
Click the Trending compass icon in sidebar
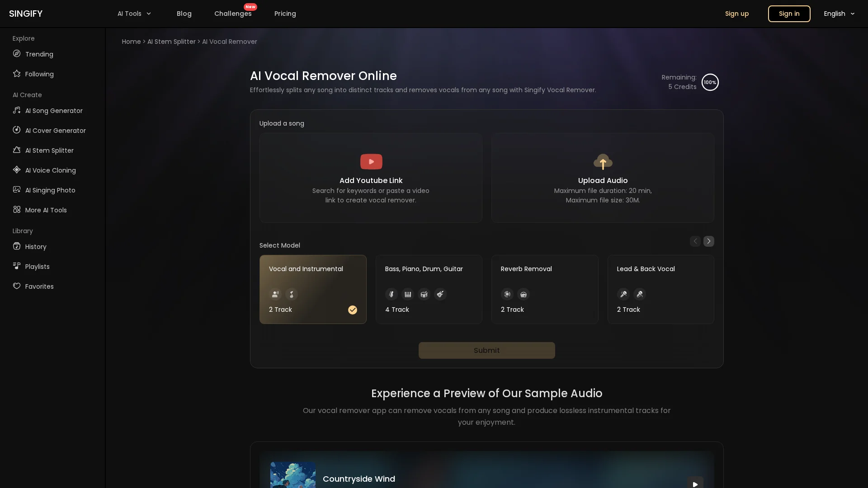pyautogui.click(x=17, y=54)
